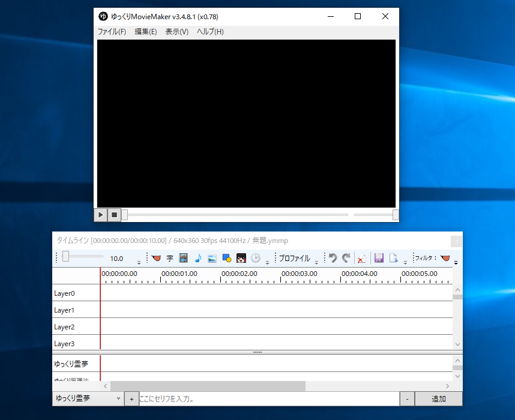The image size is (515, 420).
Task: Click the 00:00:01.00 mark on the timeline ruler
Action: click(x=179, y=274)
